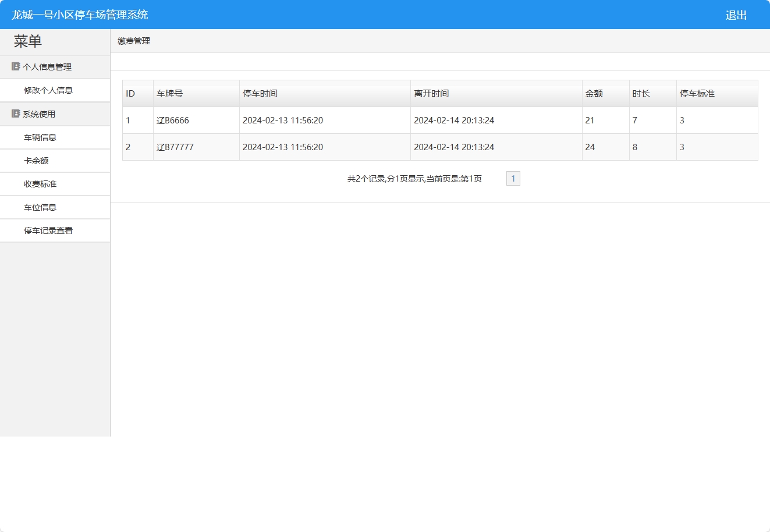770x532 pixels.
Task: Collapse the 系统使用 menu section
Action: click(x=39, y=114)
